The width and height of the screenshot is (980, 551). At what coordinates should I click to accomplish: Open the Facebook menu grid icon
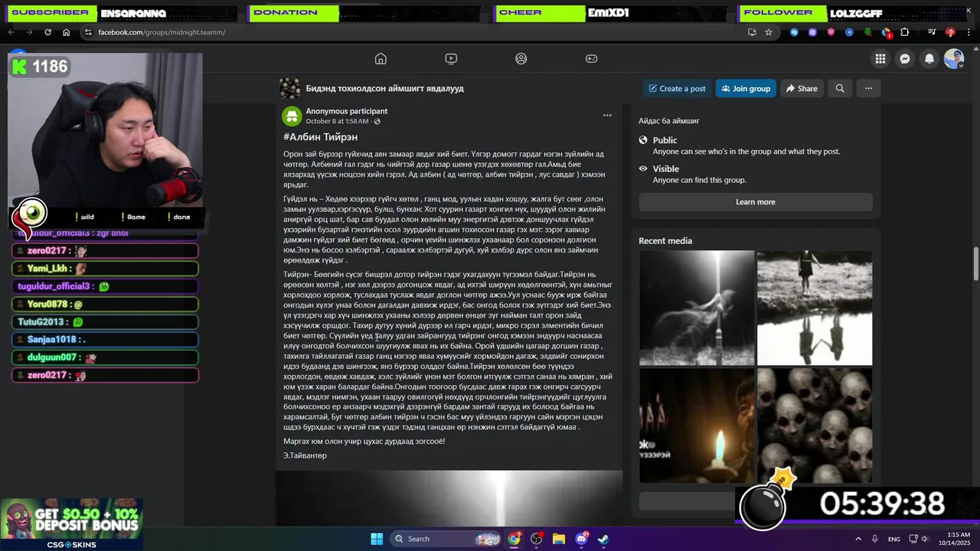point(880,59)
